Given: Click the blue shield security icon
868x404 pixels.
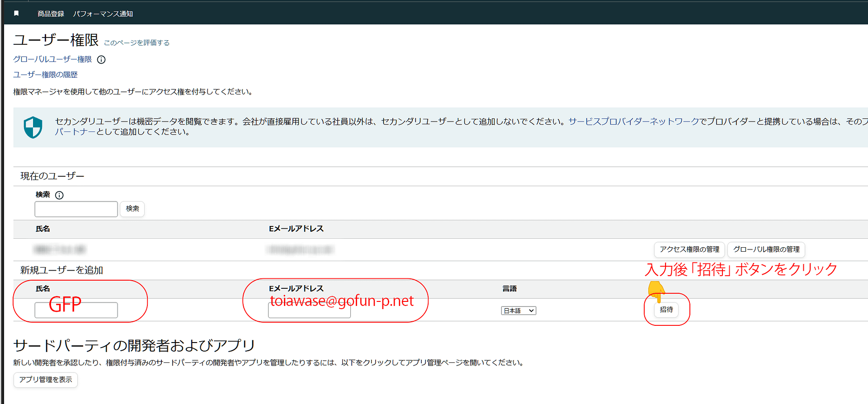Looking at the screenshot, I should (33, 127).
